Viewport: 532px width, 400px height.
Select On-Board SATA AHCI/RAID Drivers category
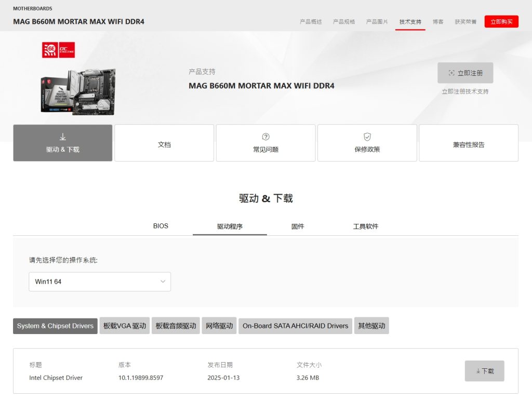pyautogui.click(x=295, y=326)
